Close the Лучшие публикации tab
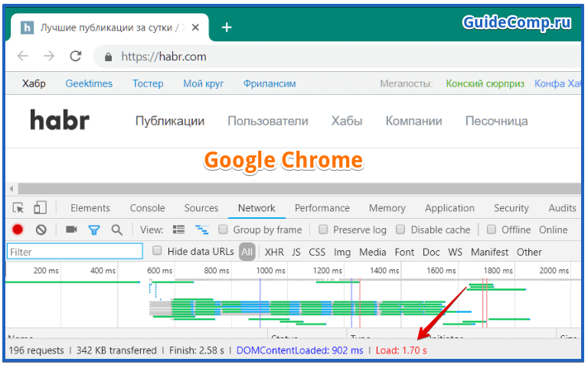The image size is (588, 365). coord(195,28)
